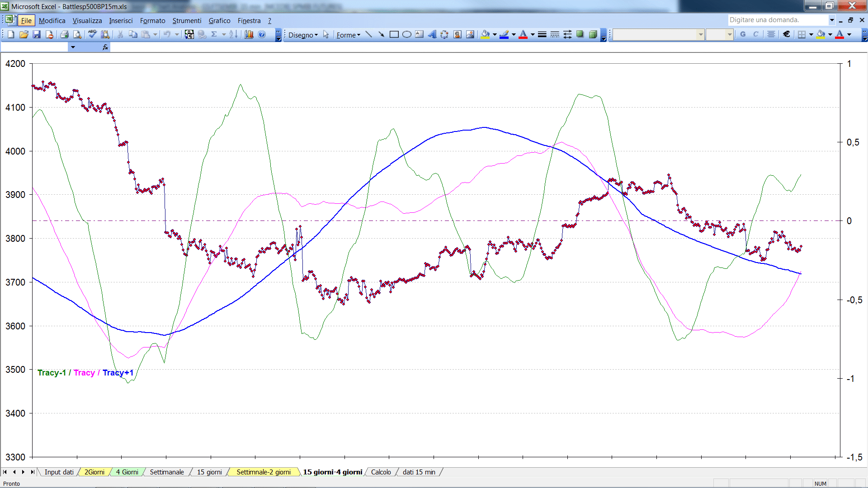The width and height of the screenshot is (868, 488).
Task: Click the Digitare una domanda help field
Action: [x=778, y=20]
